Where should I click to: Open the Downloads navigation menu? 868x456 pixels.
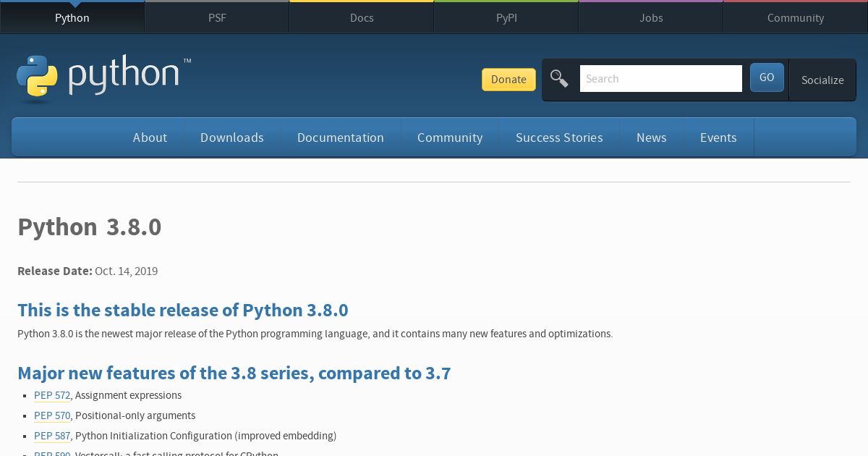click(x=232, y=138)
